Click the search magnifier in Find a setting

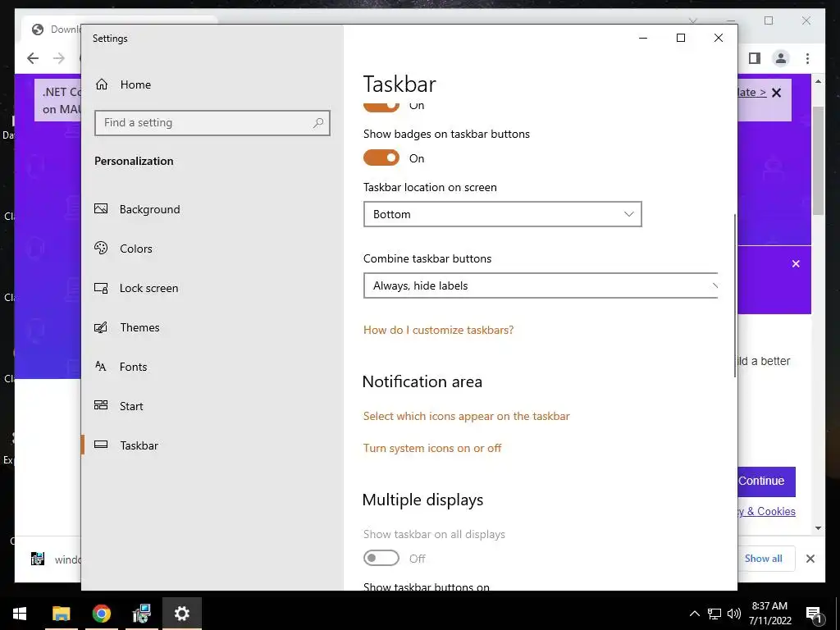[318, 123]
